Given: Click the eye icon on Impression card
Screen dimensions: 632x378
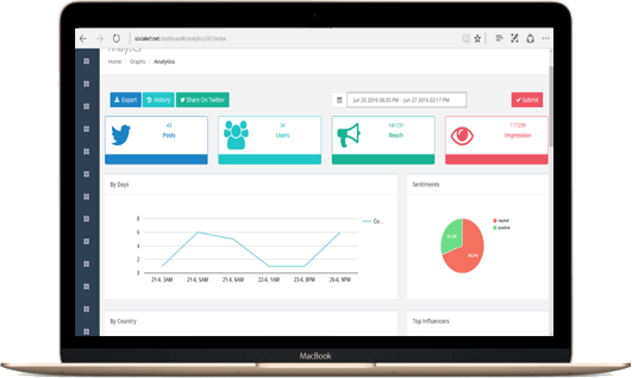Looking at the screenshot, I should (462, 136).
